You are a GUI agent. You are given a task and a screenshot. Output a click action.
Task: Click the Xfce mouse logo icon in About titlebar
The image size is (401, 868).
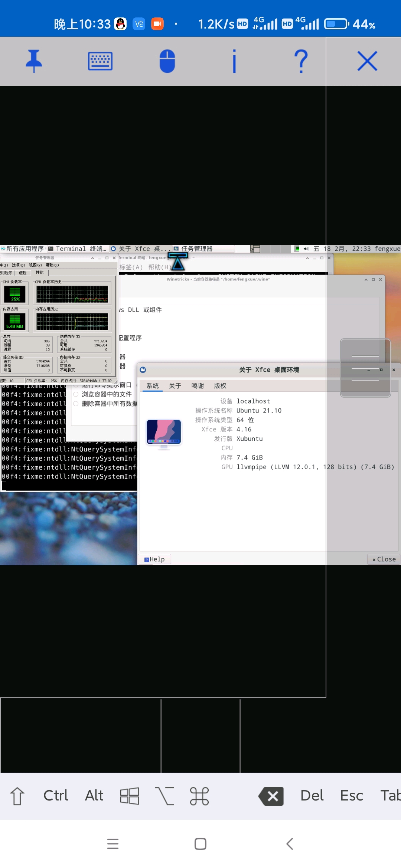click(x=143, y=370)
